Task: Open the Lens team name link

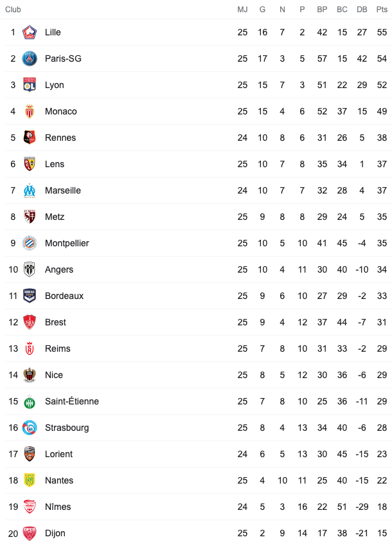Action: click(55, 164)
